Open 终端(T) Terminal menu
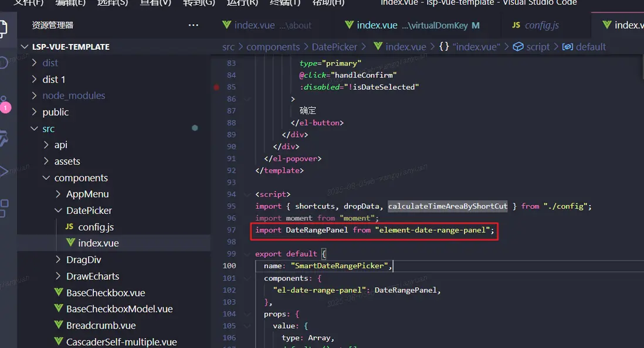 click(285, 3)
